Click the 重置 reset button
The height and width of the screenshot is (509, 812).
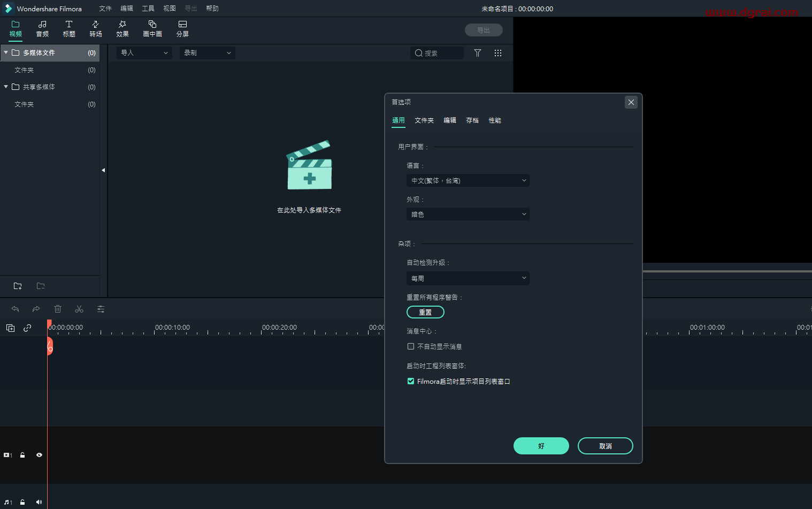coord(425,312)
